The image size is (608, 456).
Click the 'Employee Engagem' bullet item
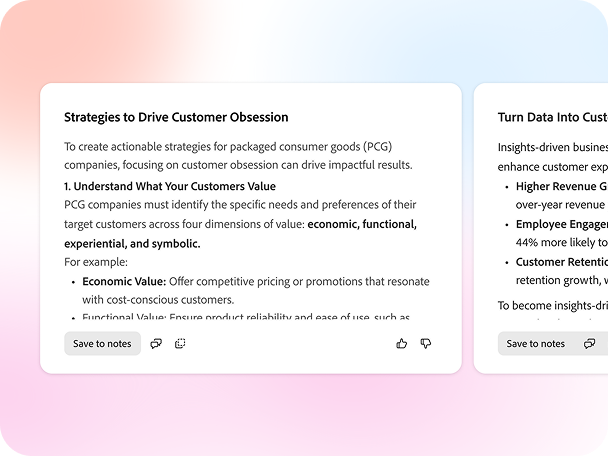point(561,224)
